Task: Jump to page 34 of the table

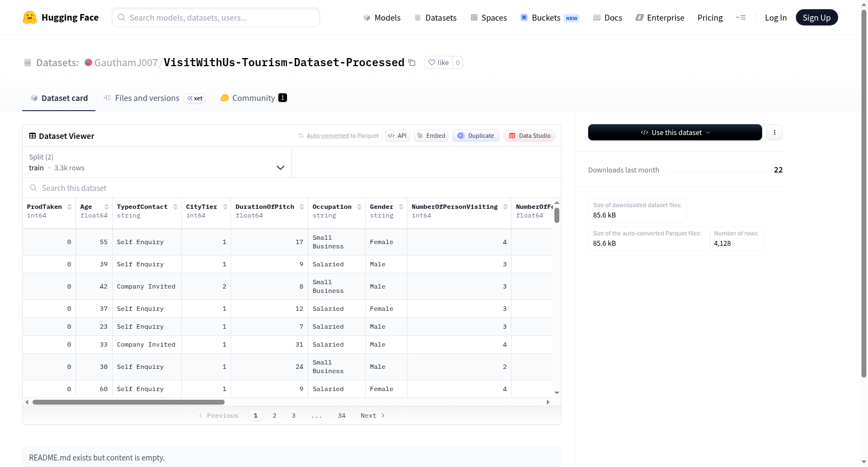Action: (x=342, y=415)
